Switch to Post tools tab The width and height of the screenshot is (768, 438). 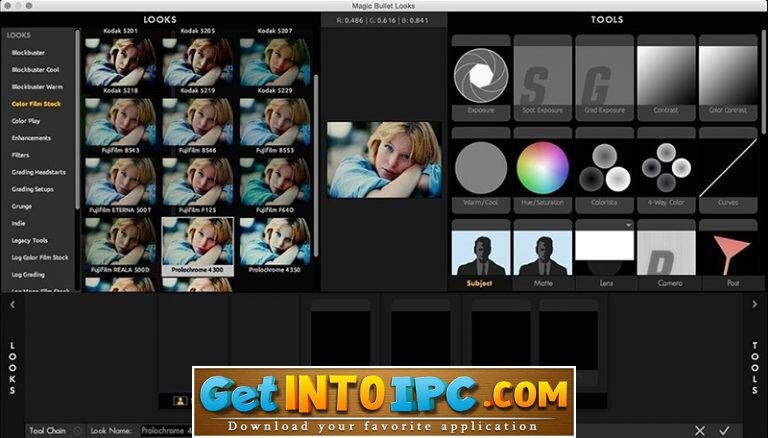(x=733, y=283)
